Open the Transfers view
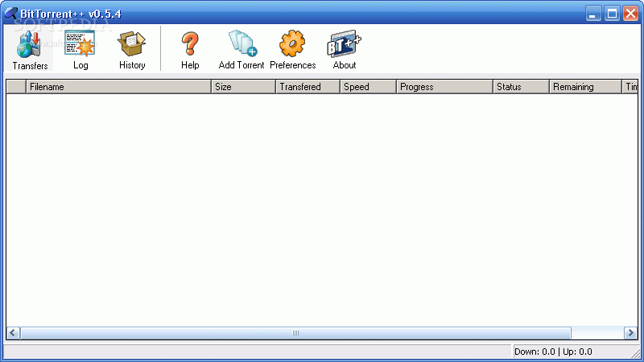The width and height of the screenshot is (644, 362). click(29, 48)
